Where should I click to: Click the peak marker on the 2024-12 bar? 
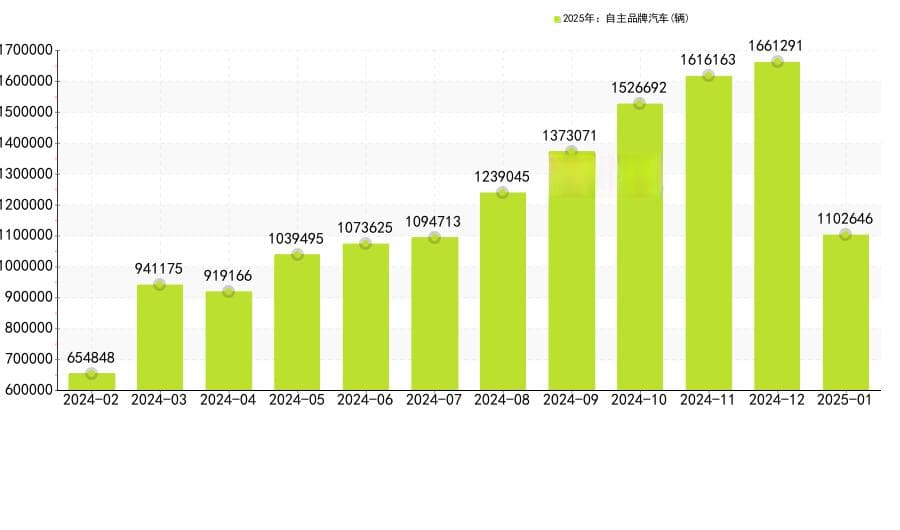pyautogui.click(x=776, y=62)
